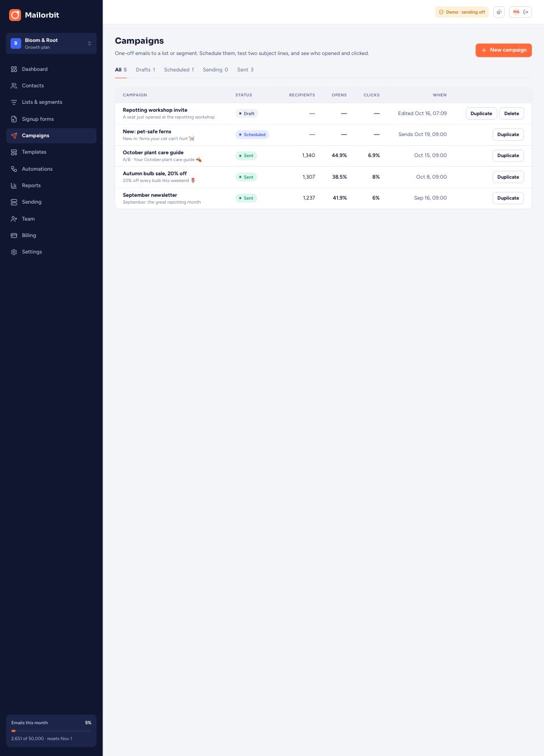Click the plus icon on New campaign
544x756 pixels.
click(484, 50)
